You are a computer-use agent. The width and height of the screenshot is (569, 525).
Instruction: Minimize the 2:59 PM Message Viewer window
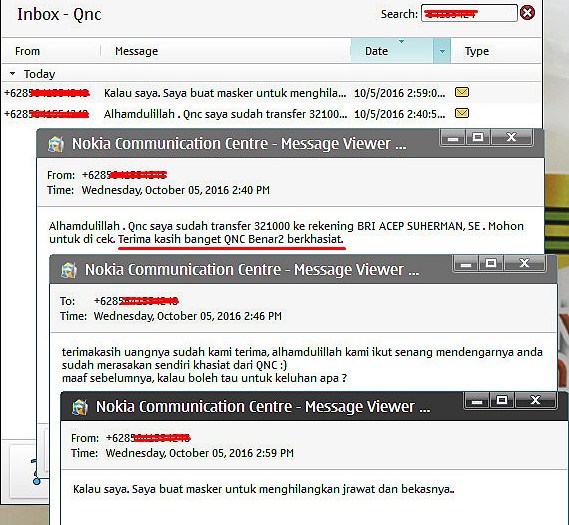[x=477, y=401]
